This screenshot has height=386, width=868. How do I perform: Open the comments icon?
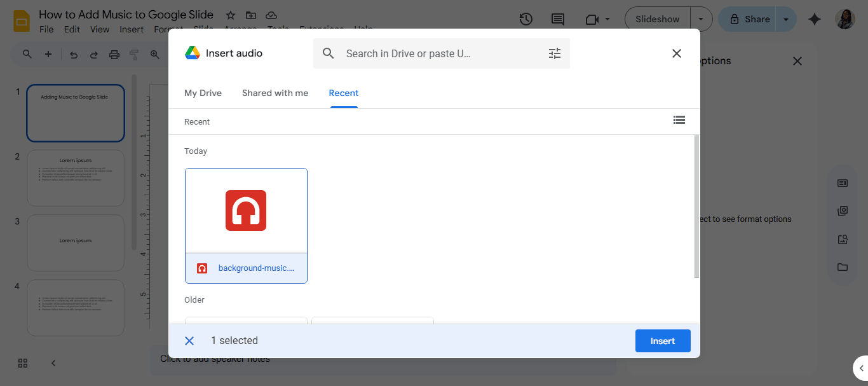click(x=558, y=19)
